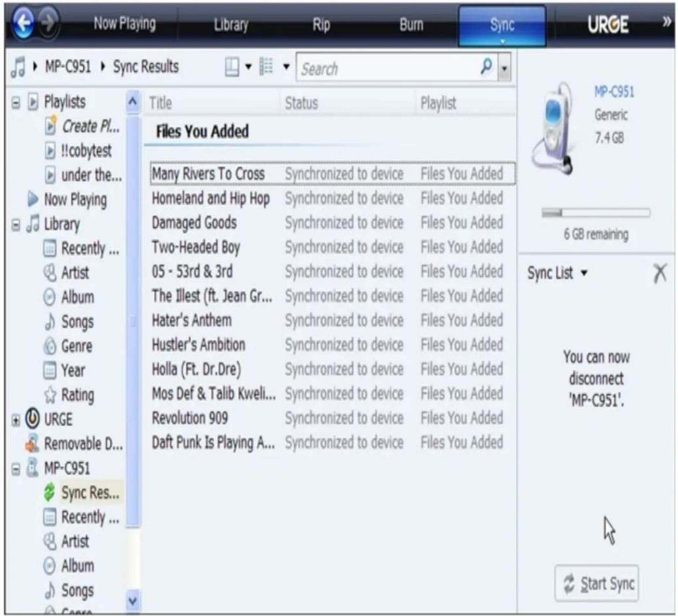Select the 'Many Rivers To Cross' row
Viewport: 678px width, 616px height.
(x=332, y=174)
